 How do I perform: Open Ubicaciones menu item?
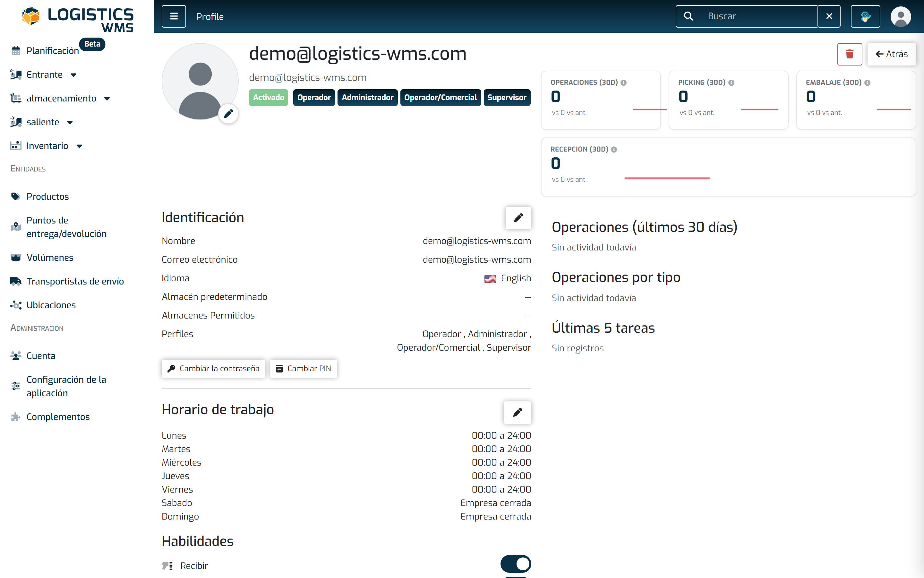51,305
